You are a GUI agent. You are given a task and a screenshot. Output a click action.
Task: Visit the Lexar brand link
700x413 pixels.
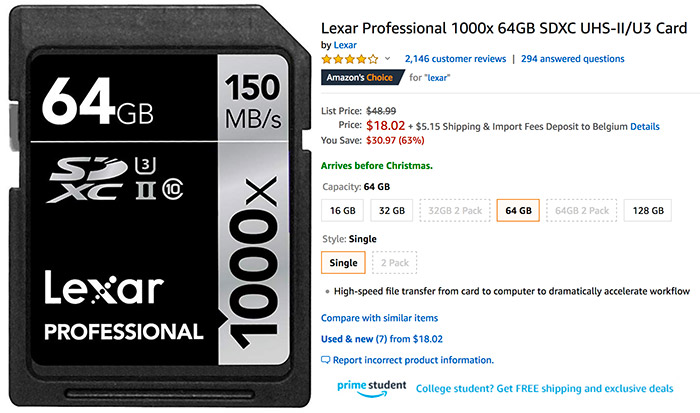(x=345, y=45)
